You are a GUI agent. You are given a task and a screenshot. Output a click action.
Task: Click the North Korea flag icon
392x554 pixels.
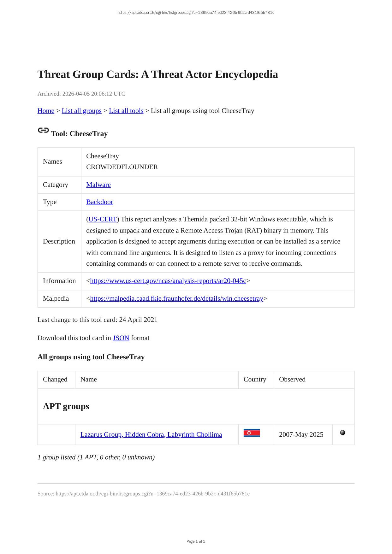click(252, 433)
